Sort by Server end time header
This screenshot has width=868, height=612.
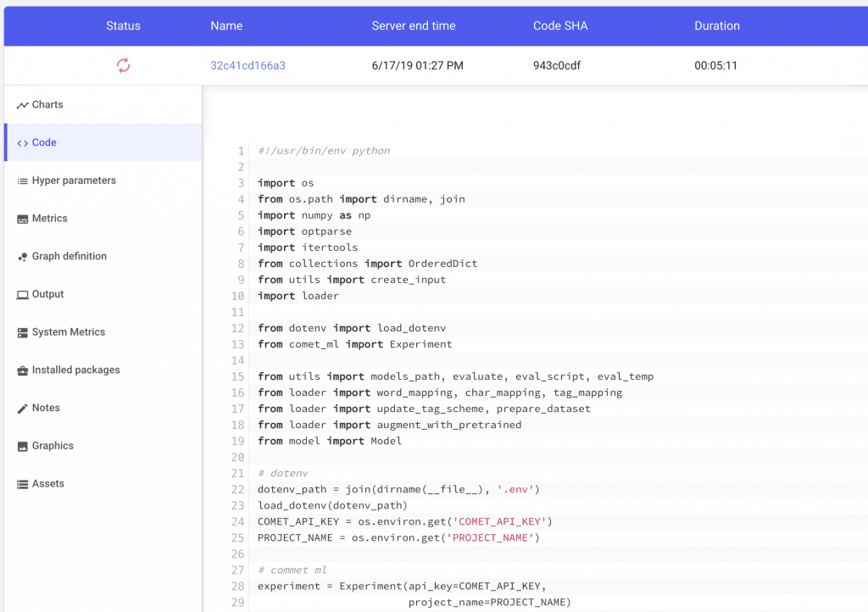click(x=414, y=25)
